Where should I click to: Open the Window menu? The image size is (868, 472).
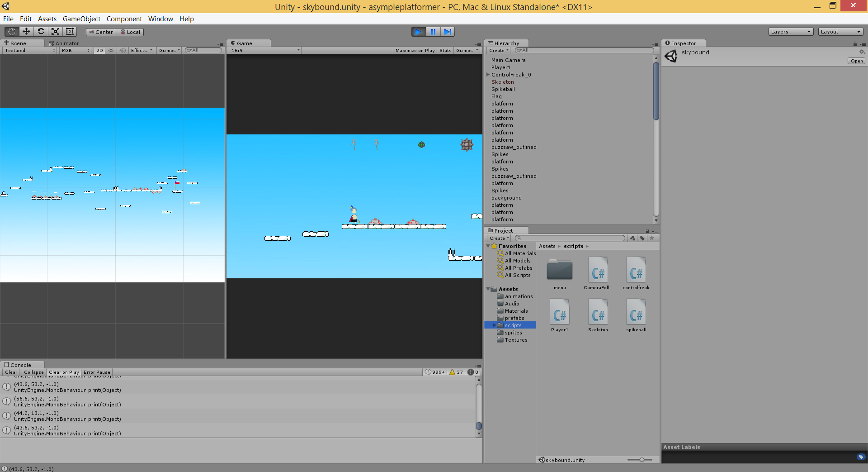pyautogui.click(x=160, y=19)
